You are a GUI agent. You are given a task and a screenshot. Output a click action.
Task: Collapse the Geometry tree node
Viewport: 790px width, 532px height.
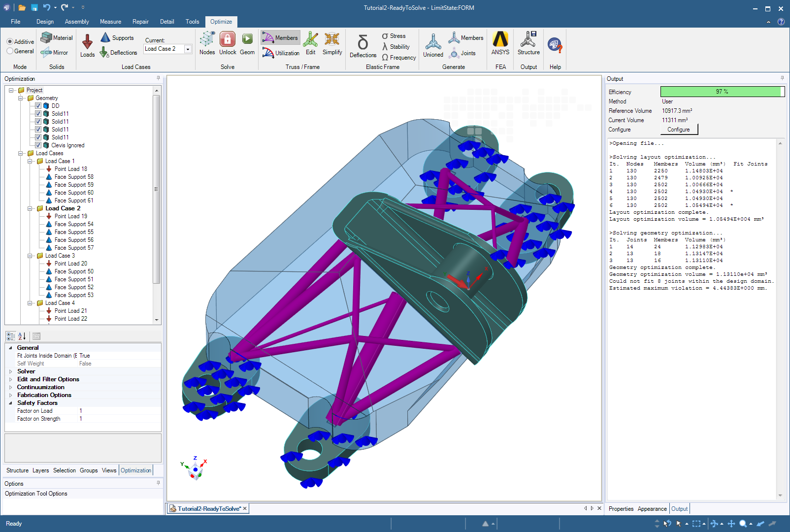coord(21,98)
